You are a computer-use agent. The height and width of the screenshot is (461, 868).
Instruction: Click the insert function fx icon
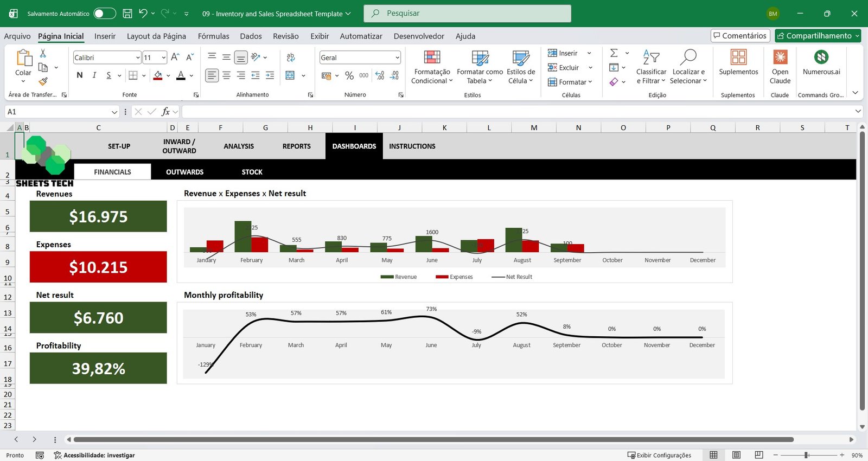point(165,112)
